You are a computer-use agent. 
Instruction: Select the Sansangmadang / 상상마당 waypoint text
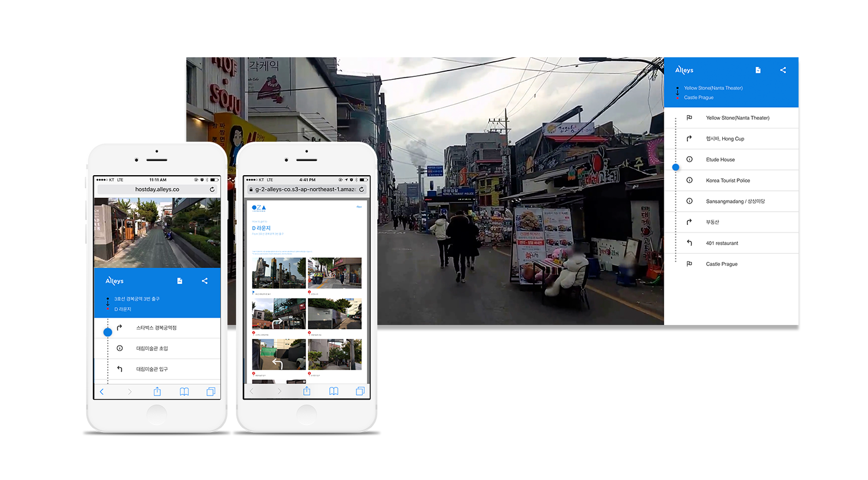coord(735,201)
